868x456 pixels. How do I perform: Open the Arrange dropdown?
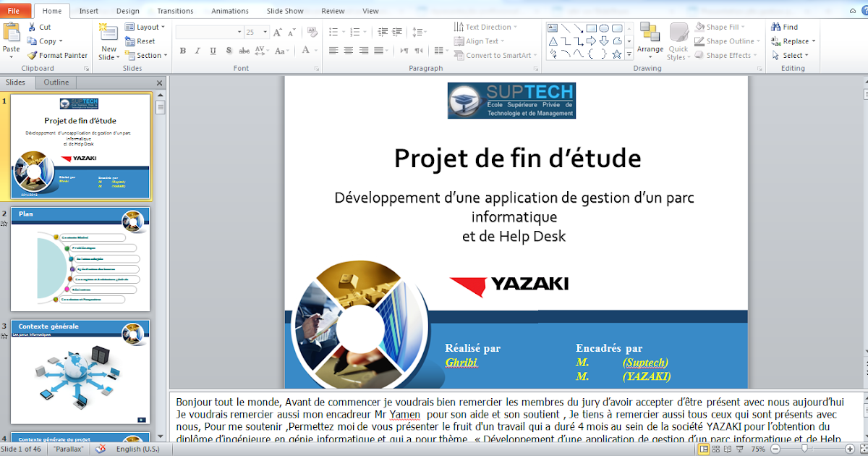pyautogui.click(x=650, y=41)
